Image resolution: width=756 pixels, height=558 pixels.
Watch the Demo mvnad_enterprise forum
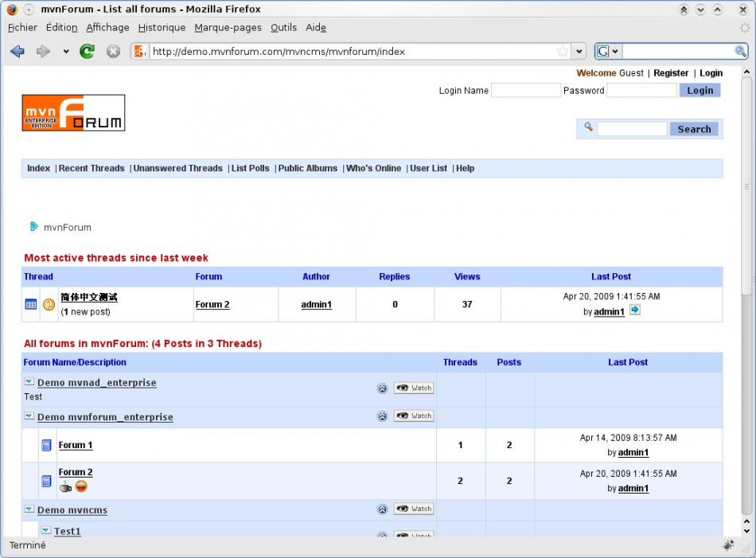[x=413, y=388]
